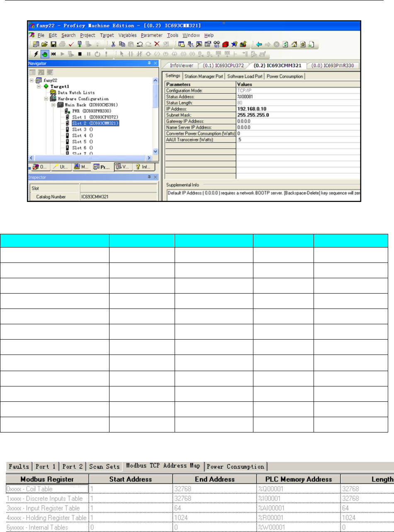
Task: Click the red X Delete icon
Action: (157, 44)
